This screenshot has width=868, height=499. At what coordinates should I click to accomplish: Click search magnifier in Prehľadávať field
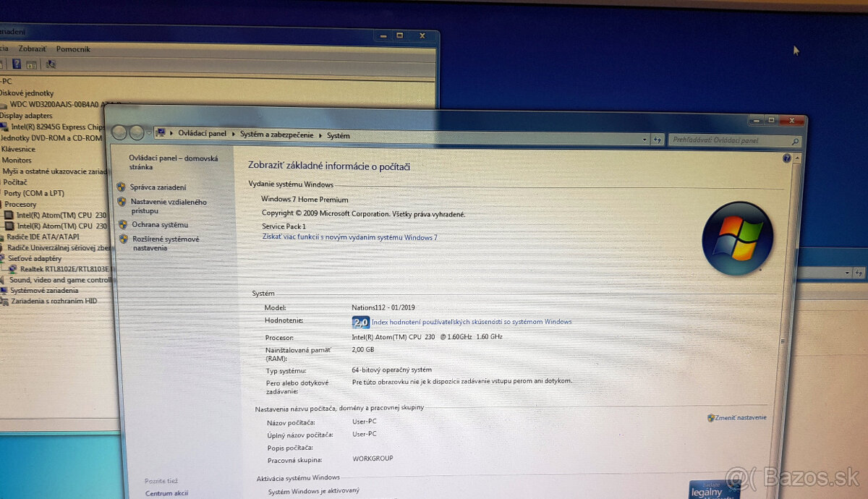[795, 142]
